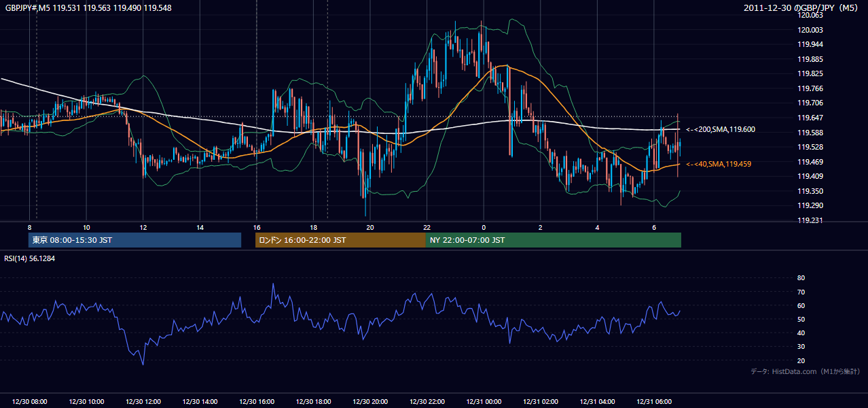Click the 12/30 14:00 date label
Screen dimensions: 868x408
point(200,402)
